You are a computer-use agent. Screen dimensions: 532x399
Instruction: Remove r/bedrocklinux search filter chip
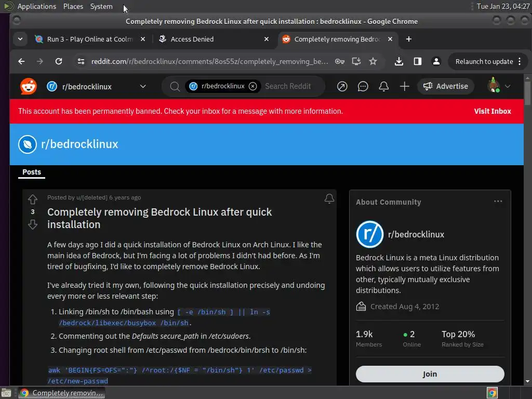point(253,86)
